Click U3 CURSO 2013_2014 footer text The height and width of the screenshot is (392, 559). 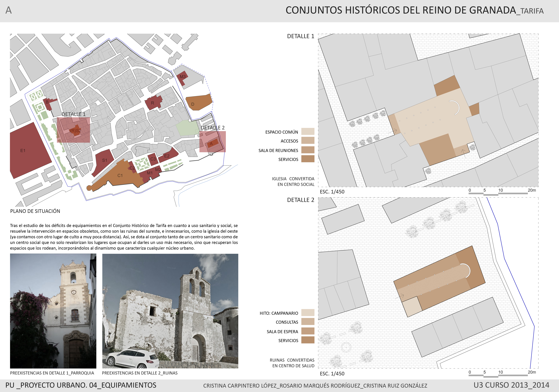(512, 385)
